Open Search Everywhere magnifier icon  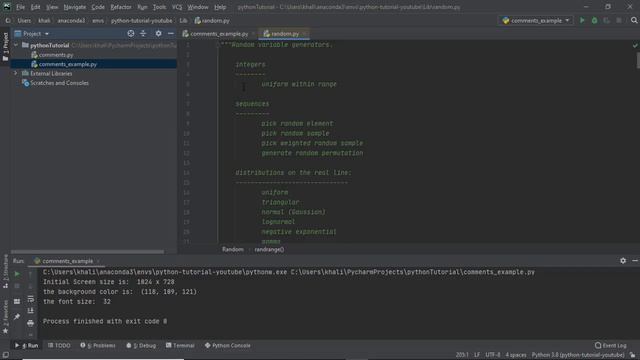[x=634, y=20]
